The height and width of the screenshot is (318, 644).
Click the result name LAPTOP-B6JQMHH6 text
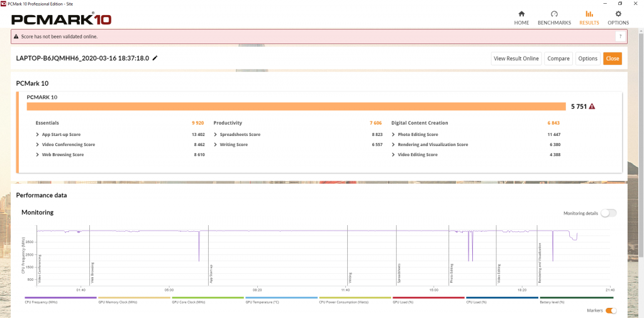point(82,59)
